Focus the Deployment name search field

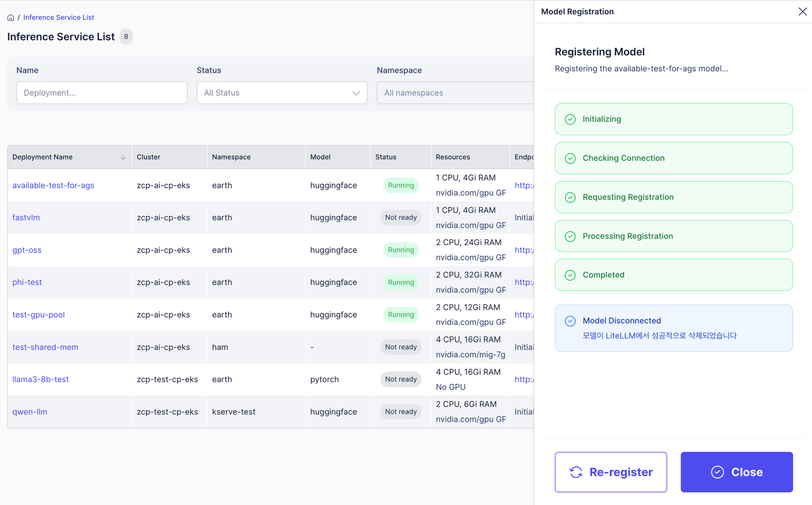click(102, 93)
